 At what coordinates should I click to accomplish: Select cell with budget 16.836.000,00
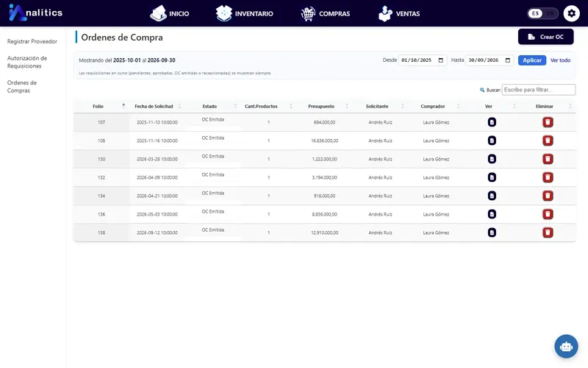324,141
